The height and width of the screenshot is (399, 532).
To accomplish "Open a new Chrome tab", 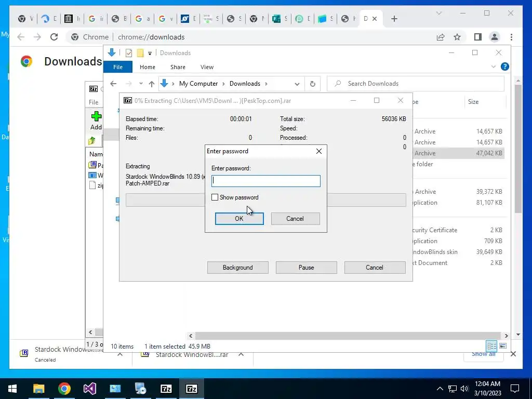I will pyautogui.click(x=394, y=19).
